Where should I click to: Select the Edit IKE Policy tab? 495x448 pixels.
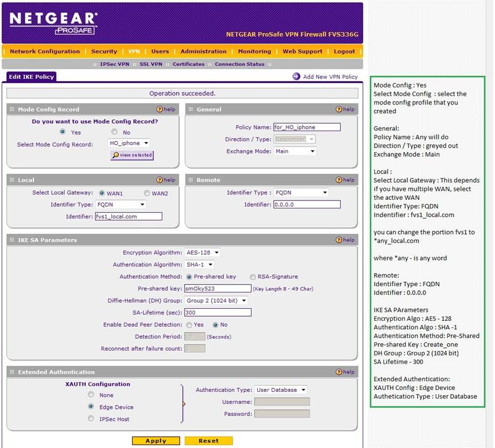pyautogui.click(x=31, y=77)
